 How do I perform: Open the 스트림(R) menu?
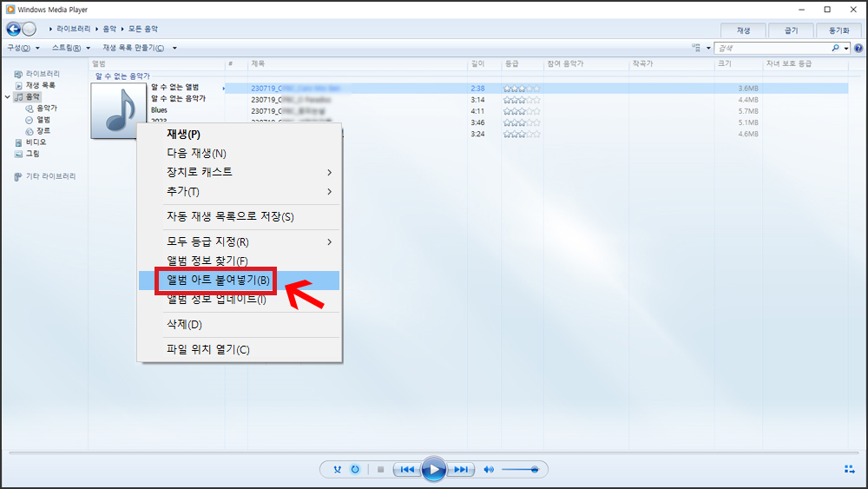coord(71,48)
